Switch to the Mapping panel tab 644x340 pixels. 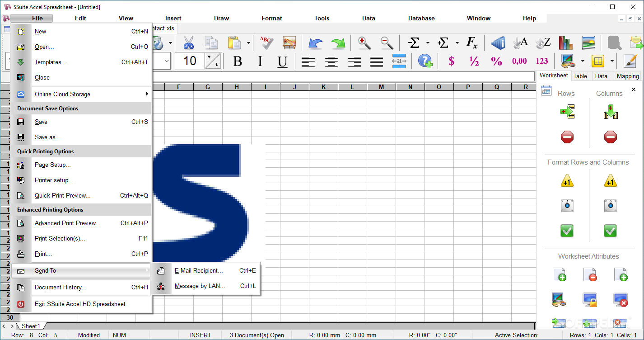tap(628, 76)
